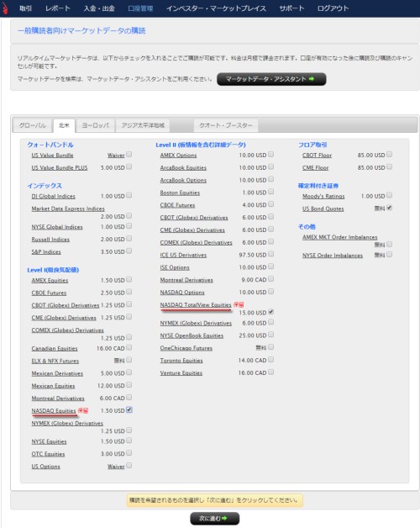This screenshot has height=528, width=420.
Task: Click ログアウト to log out
Action: 333,8
